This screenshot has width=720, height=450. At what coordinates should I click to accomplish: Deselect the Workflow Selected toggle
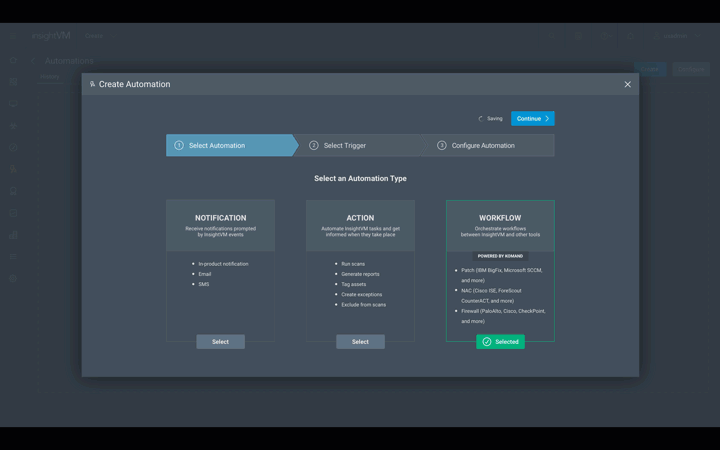pyautogui.click(x=500, y=342)
